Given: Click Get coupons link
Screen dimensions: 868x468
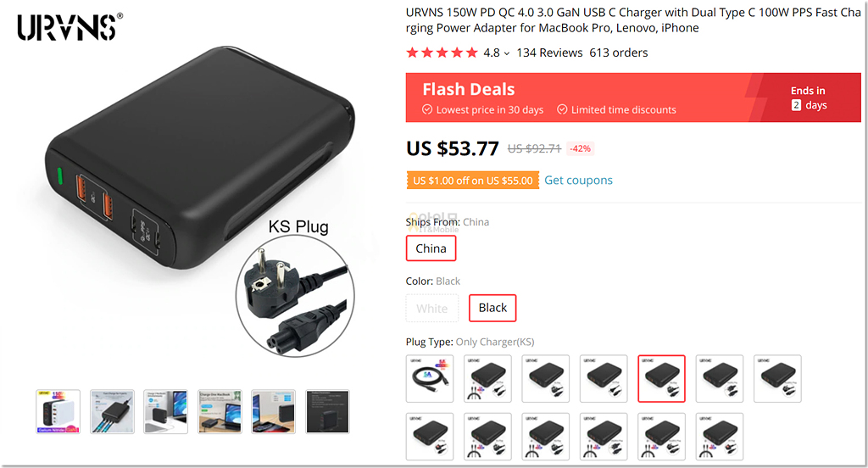Looking at the screenshot, I should tap(578, 180).
